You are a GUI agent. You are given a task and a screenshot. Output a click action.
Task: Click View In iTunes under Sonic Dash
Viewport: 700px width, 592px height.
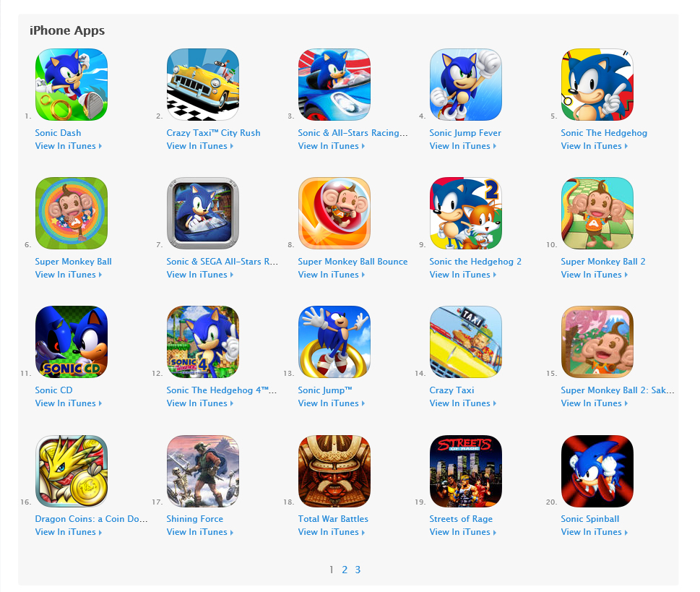(69, 146)
